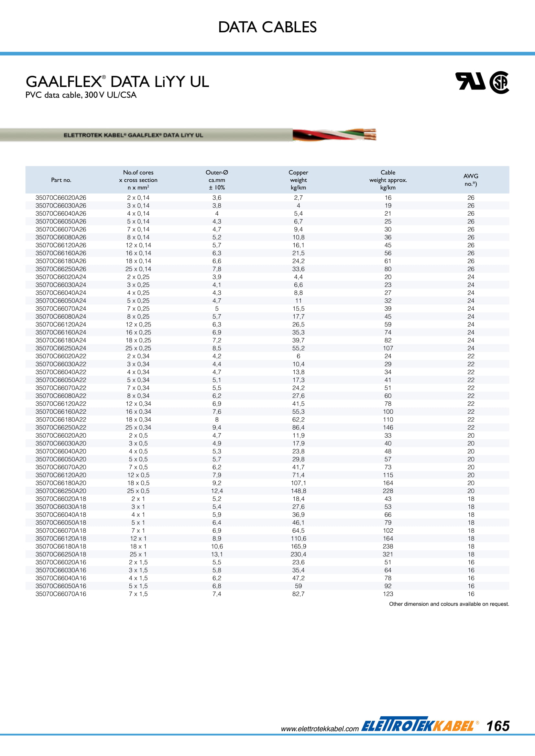Select part number 35070C66120A26
The height and width of the screenshot is (756, 535).
coord(61,245)
